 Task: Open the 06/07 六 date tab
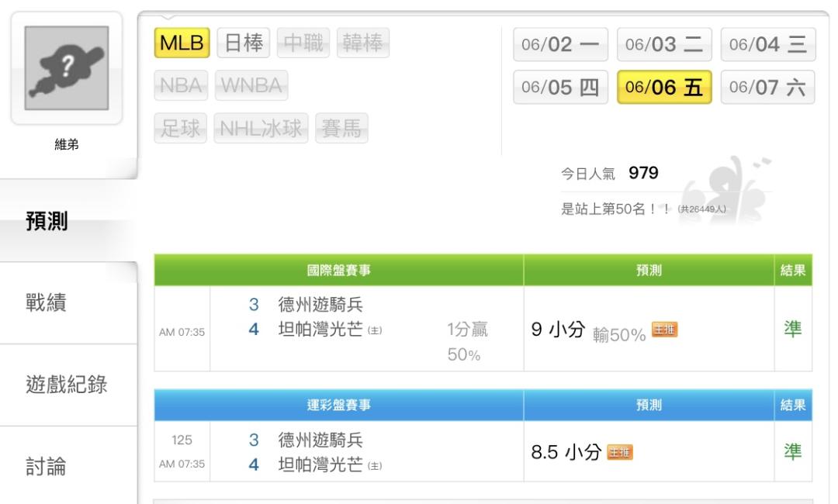click(x=764, y=88)
